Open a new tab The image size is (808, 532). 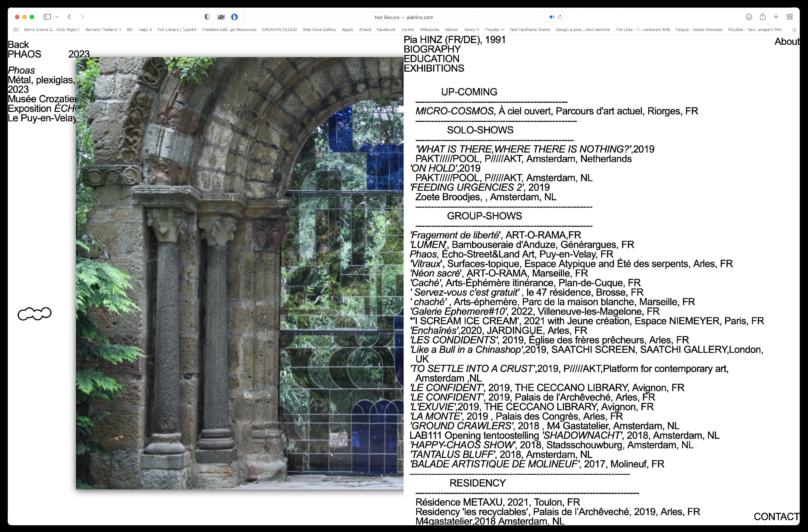(776, 17)
